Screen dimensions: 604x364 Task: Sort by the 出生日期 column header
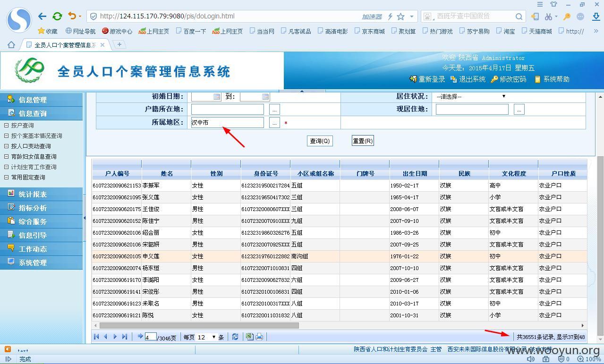tap(414, 174)
